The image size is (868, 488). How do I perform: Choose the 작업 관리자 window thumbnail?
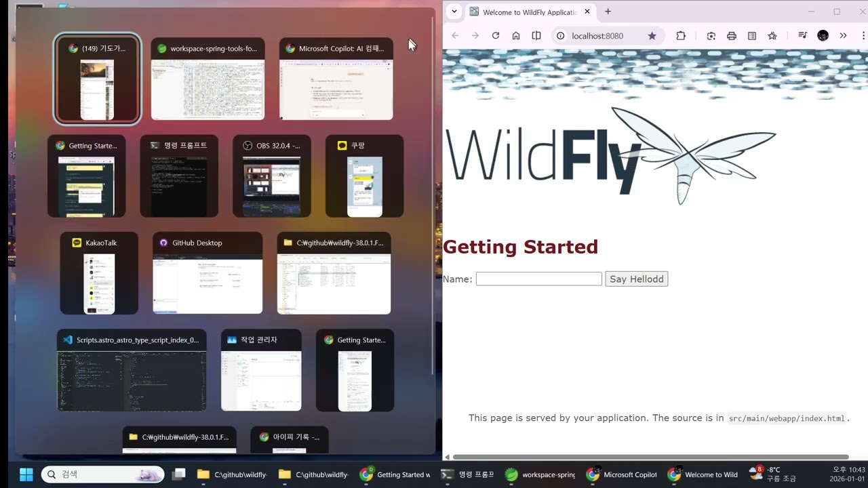click(x=261, y=370)
